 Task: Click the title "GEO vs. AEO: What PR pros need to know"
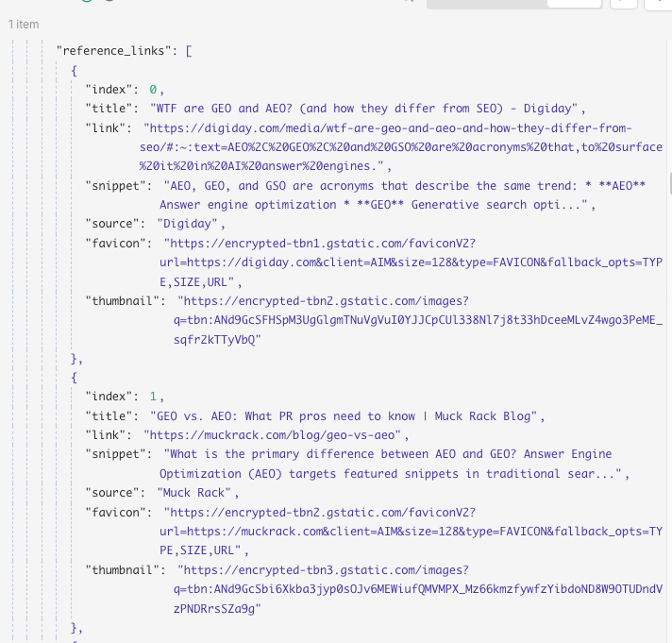coord(344,415)
